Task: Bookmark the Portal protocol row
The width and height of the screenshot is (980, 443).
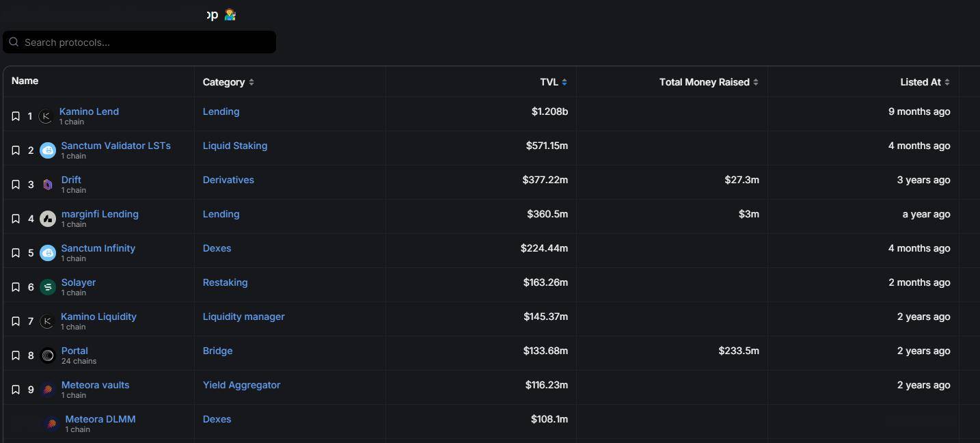Action: coord(16,355)
